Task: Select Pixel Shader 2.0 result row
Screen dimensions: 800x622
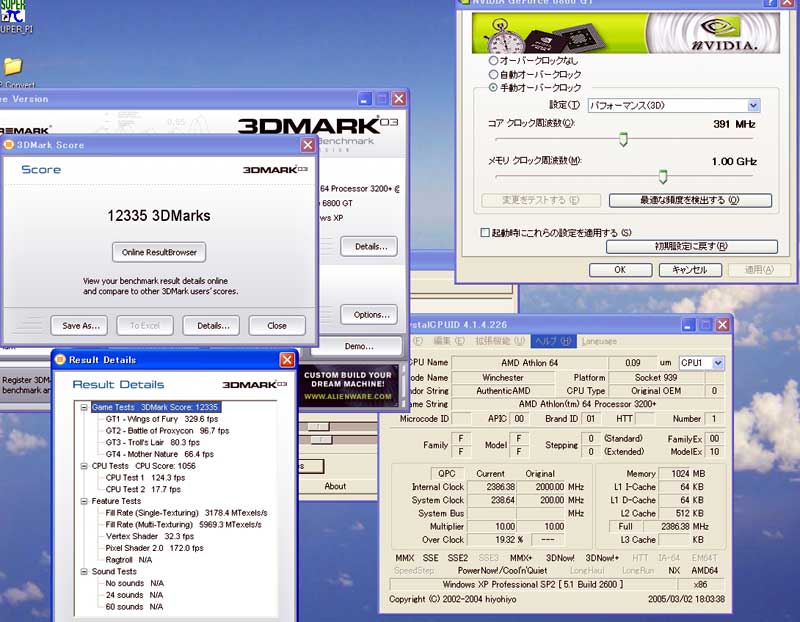Action: click(x=155, y=548)
